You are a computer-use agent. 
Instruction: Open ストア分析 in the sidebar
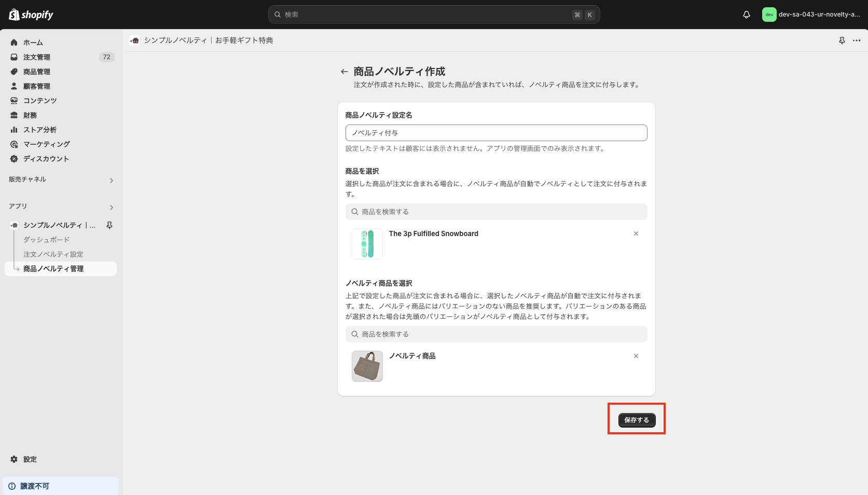[39, 129]
